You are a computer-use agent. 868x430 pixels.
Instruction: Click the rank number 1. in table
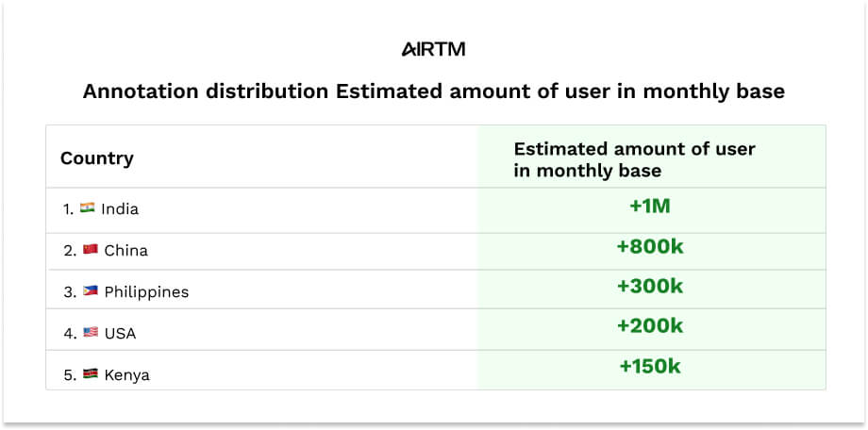coord(69,209)
